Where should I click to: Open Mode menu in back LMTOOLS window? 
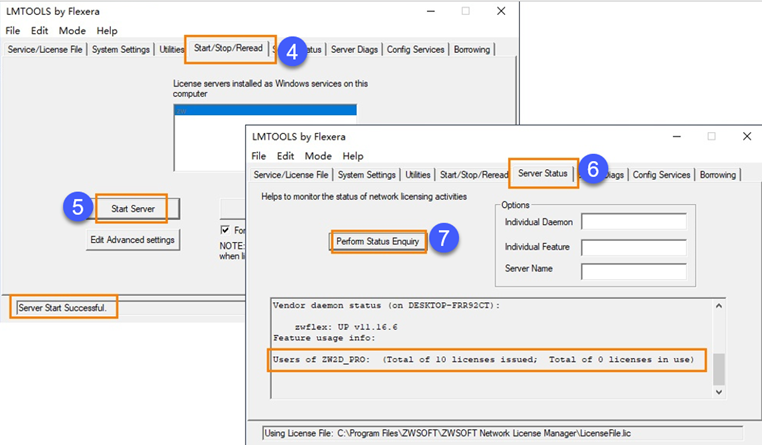pyautogui.click(x=72, y=31)
